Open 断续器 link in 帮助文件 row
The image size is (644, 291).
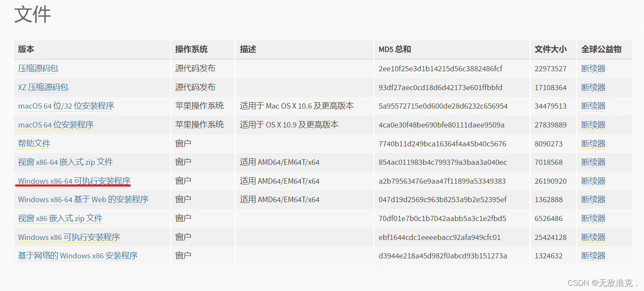coord(593,143)
